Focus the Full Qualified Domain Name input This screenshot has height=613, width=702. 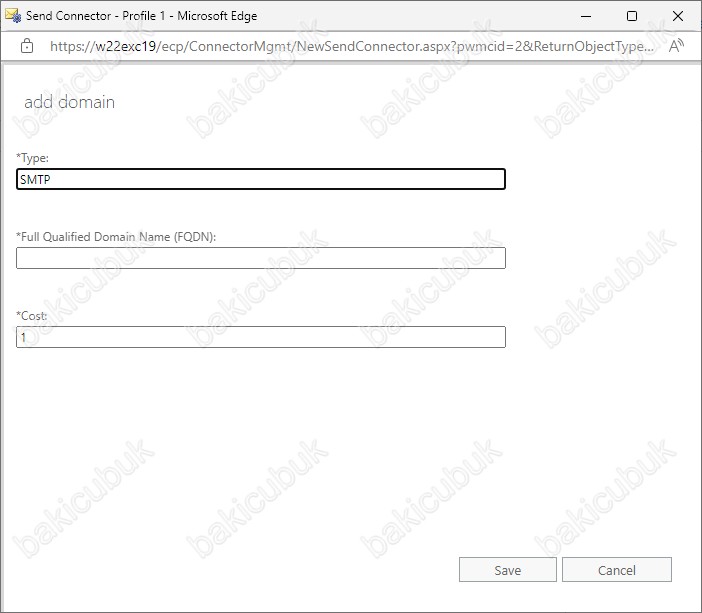261,258
